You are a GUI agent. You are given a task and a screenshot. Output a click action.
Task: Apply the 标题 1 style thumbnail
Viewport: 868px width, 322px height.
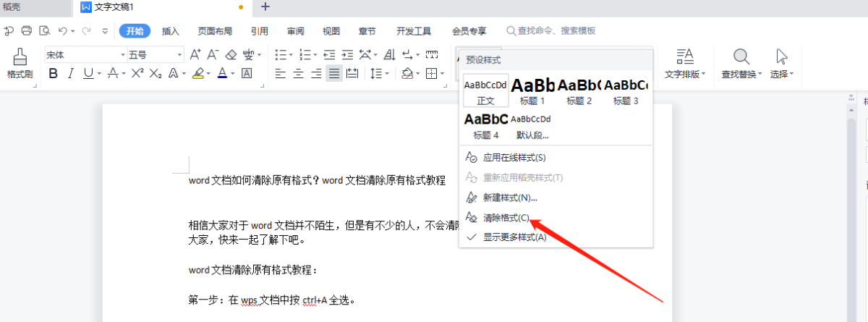pos(532,90)
